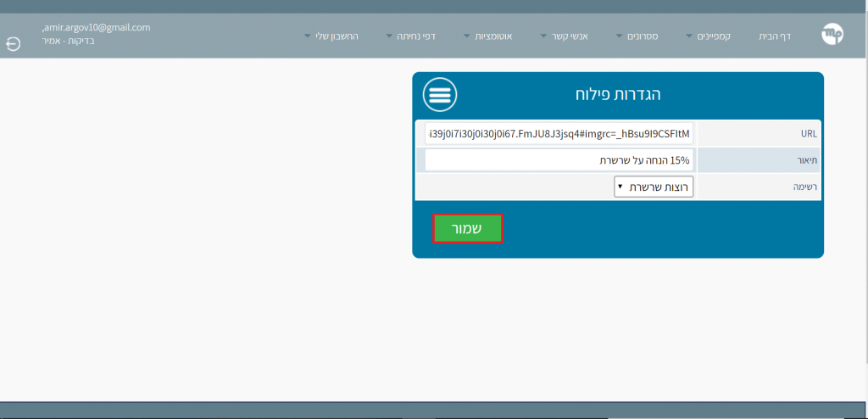Open the hamburger menu in the פילוח panel
The image size is (868, 419).
440,95
